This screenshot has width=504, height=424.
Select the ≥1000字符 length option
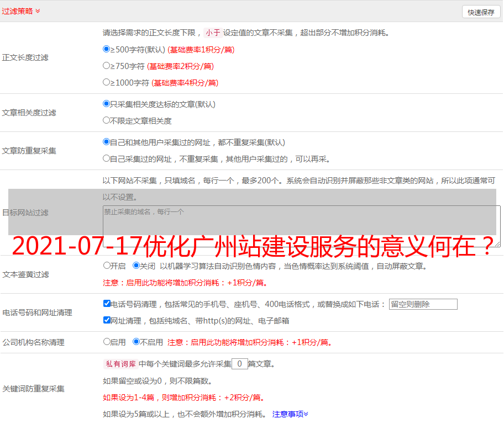pos(107,82)
